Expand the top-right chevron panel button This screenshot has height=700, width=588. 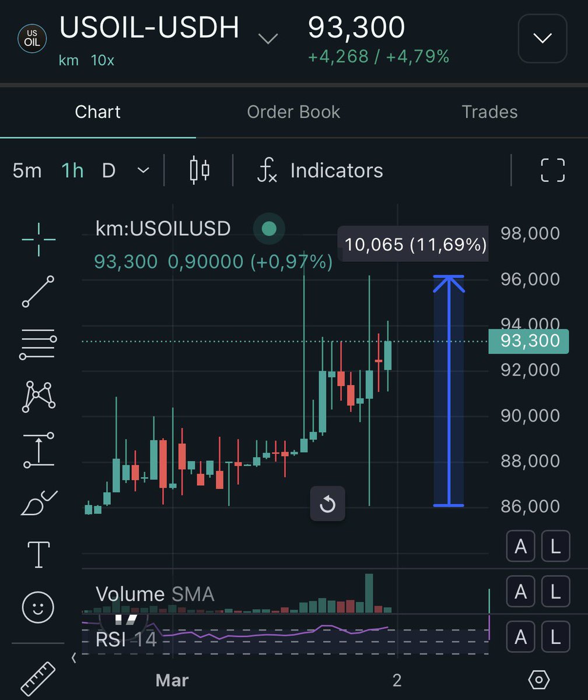point(542,38)
